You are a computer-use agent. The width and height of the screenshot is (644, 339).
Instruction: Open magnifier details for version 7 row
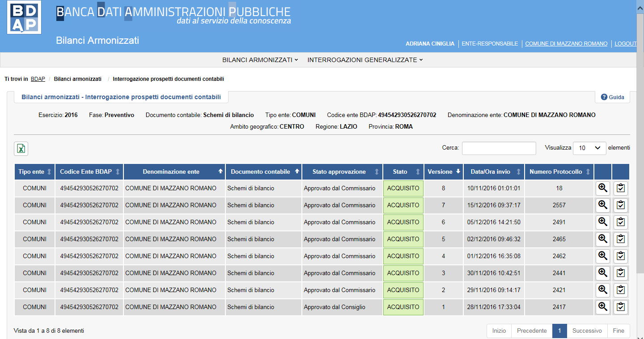pos(603,205)
